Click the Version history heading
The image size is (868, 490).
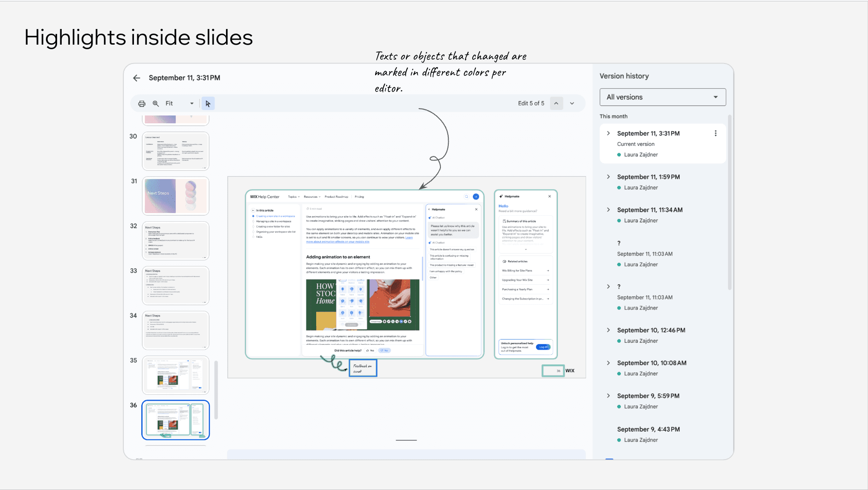pos(624,76)
